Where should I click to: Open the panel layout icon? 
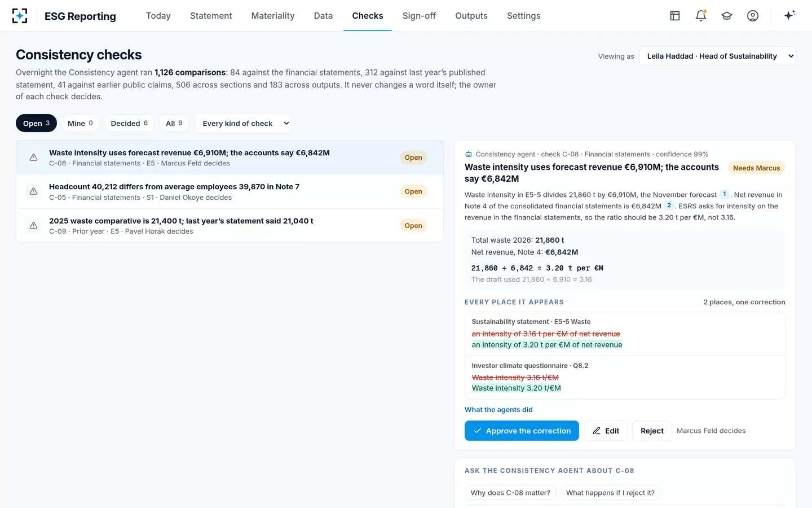pos(675,16)
